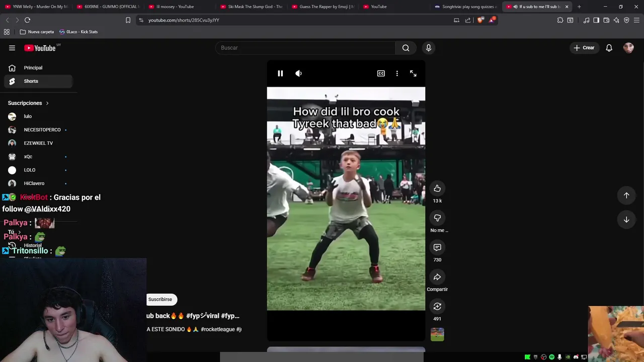Open Brave main hamburger menu
Viewport: 644px width, 362px height.
[x=637, y=20]
